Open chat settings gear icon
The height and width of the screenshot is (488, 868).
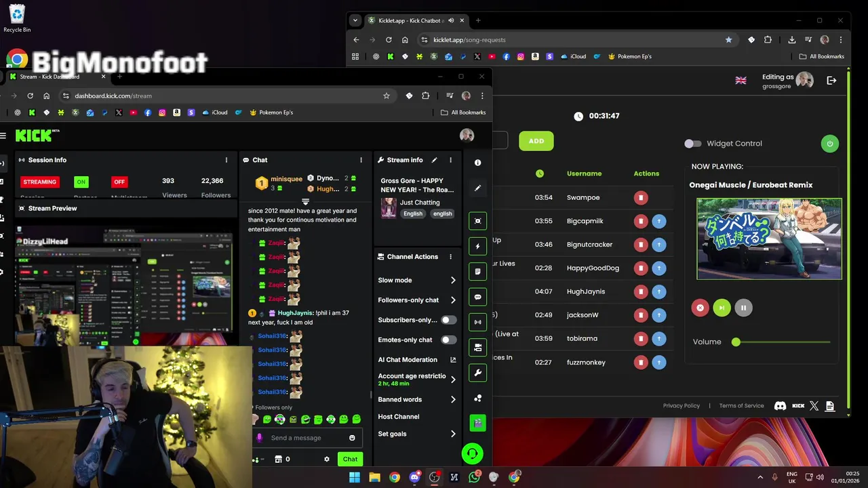327,459
